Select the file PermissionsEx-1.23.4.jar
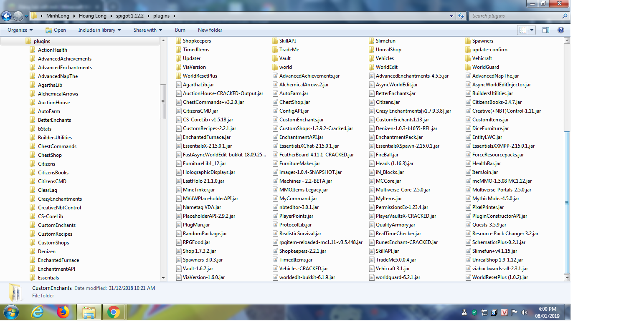The width and height of the screenshot is (644, 322). pyautogui.click(x=402, y=207)
